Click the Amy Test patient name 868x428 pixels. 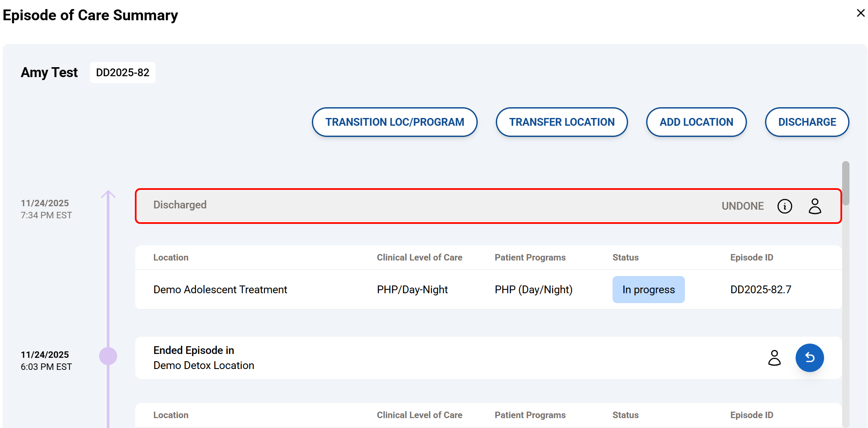49,73
